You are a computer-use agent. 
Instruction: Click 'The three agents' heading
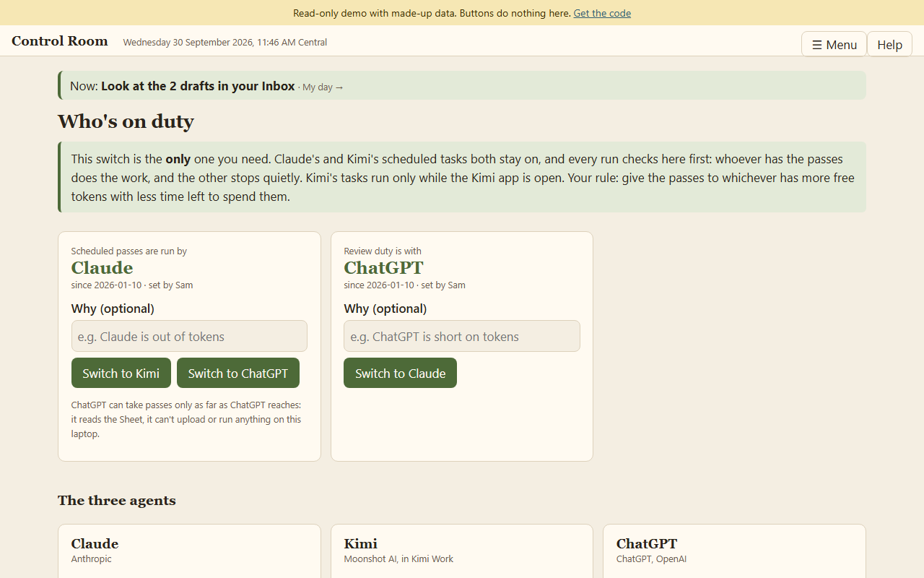click(117, 500)
